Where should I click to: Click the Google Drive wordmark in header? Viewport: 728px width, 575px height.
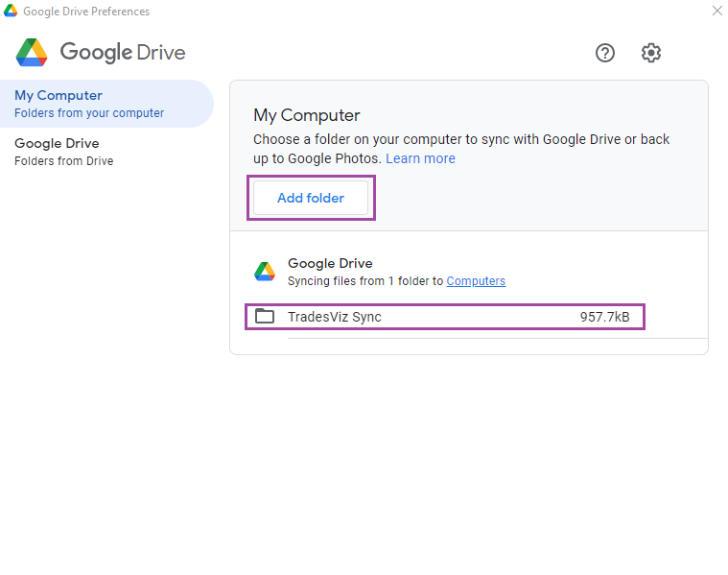pos(123,52)
